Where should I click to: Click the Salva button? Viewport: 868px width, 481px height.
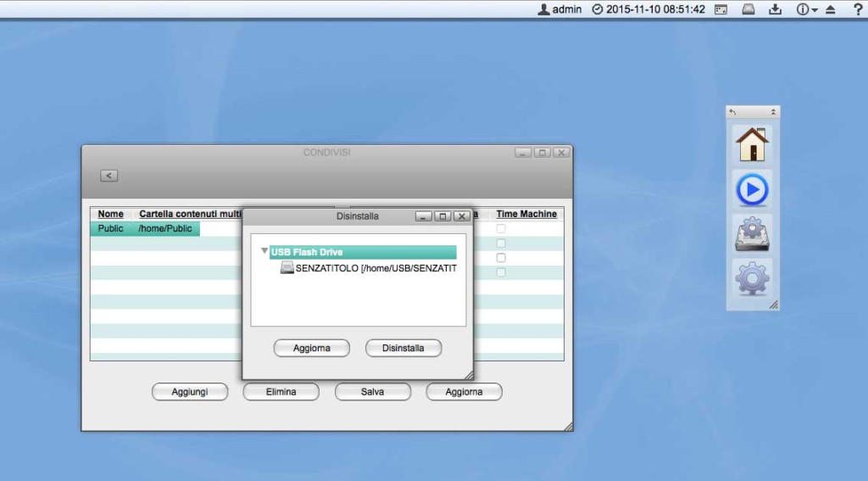(x=373, y=392)
